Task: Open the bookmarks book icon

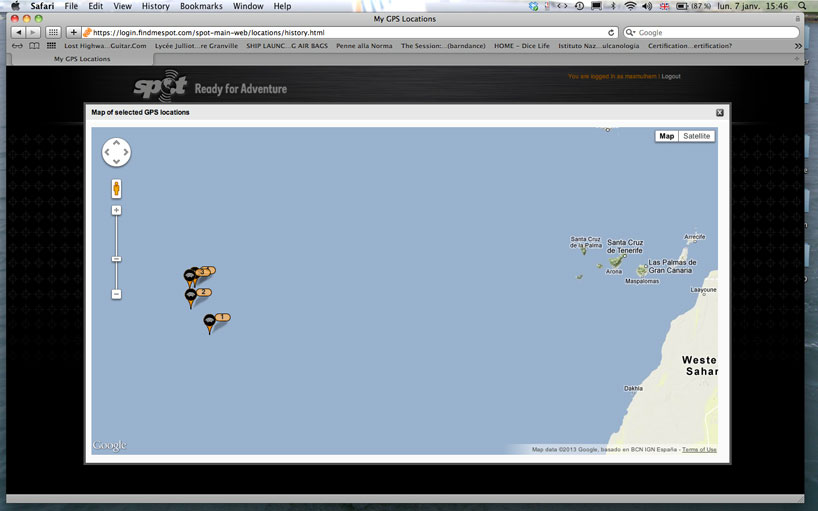Action: pyautogui.click(x=34, y=46)
